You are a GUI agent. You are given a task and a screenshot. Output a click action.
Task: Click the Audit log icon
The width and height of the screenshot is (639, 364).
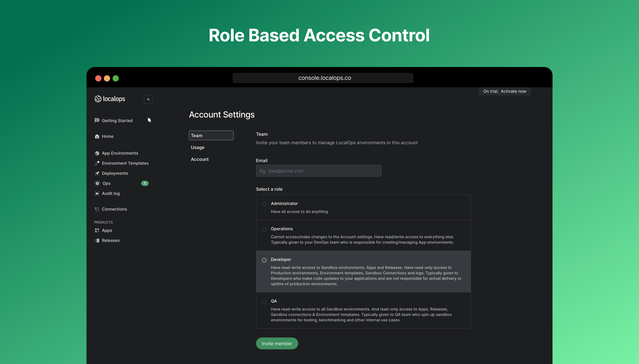[x=97, y=194]
